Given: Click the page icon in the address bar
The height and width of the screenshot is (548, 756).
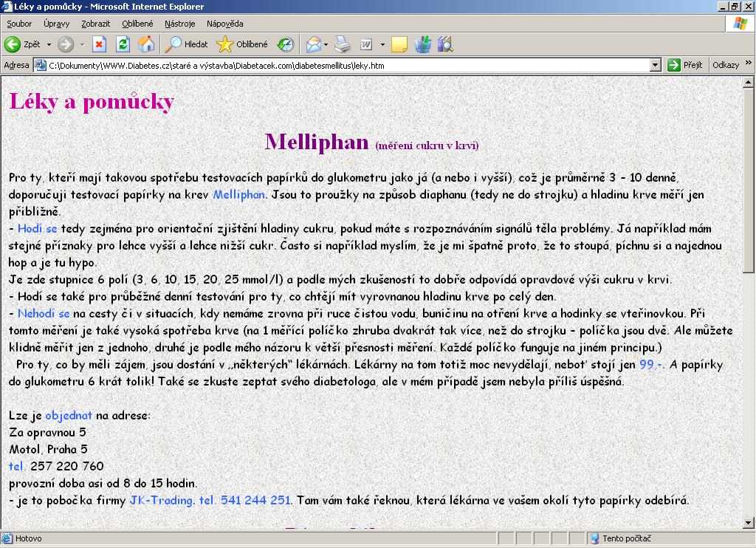Looking at the screenshot, I should click(40, 65).
